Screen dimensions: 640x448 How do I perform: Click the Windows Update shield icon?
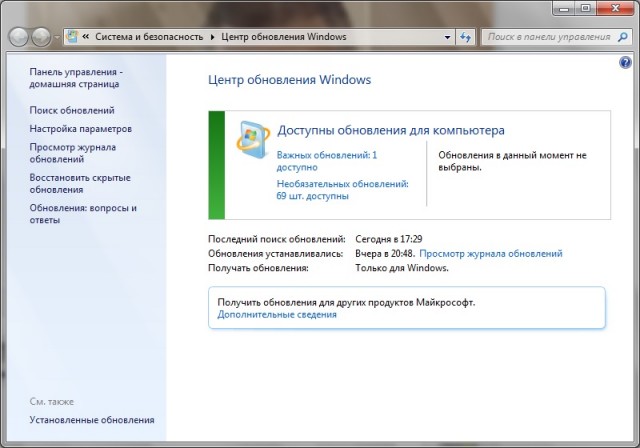tap(253, 140)
